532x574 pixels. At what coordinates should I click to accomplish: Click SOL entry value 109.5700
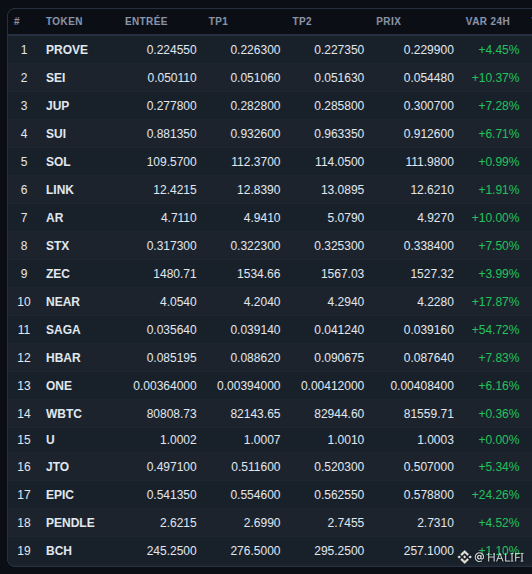[x=172, y=161]
